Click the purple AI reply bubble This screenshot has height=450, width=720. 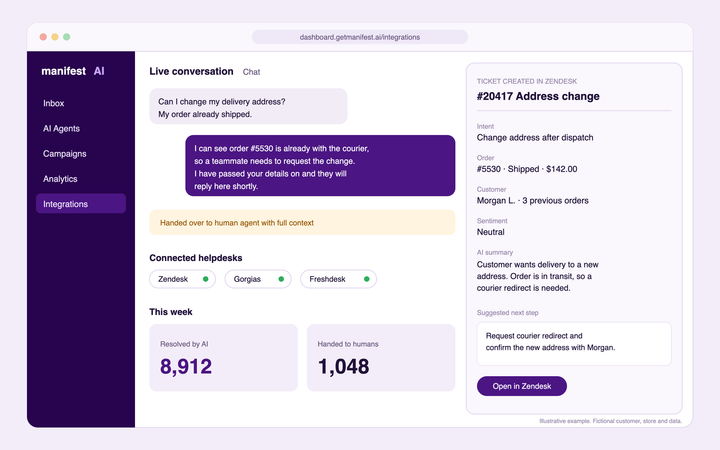(x=320, y=165)
